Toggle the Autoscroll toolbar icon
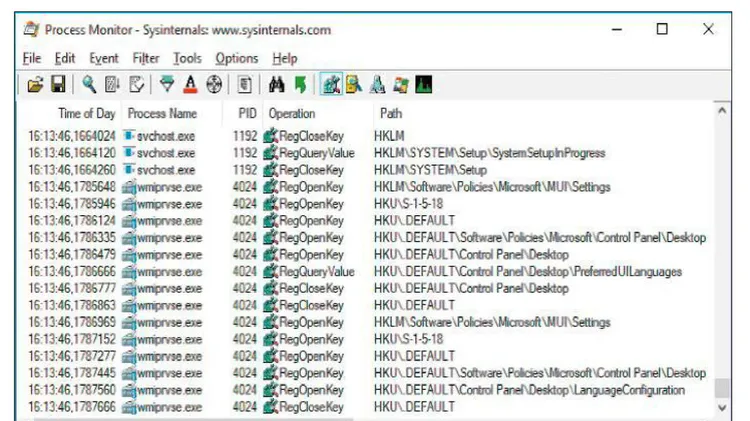Image resolution: width=750 pixels, height=421 pixels. 112,85
